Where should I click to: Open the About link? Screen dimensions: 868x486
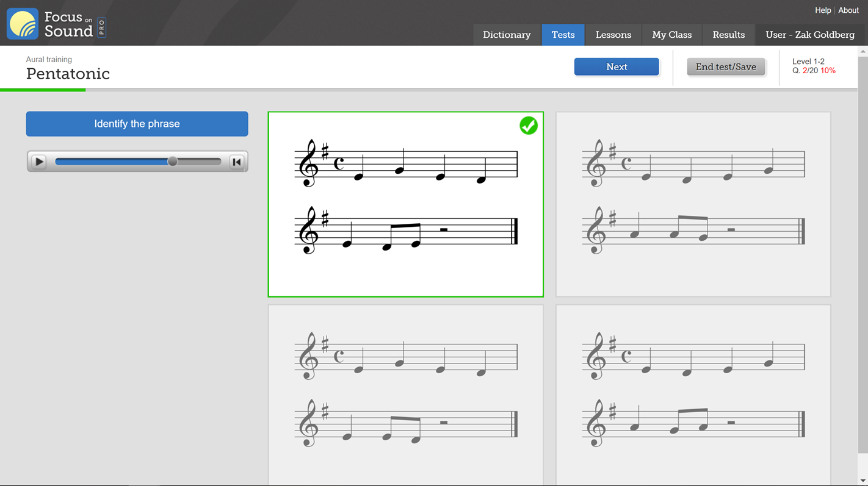tap(848, 10)
